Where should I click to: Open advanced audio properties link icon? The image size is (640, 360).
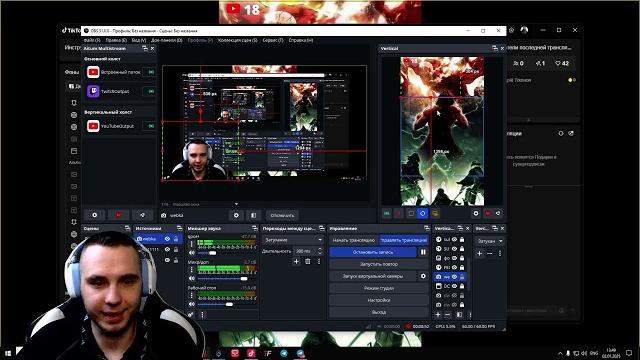191,314
